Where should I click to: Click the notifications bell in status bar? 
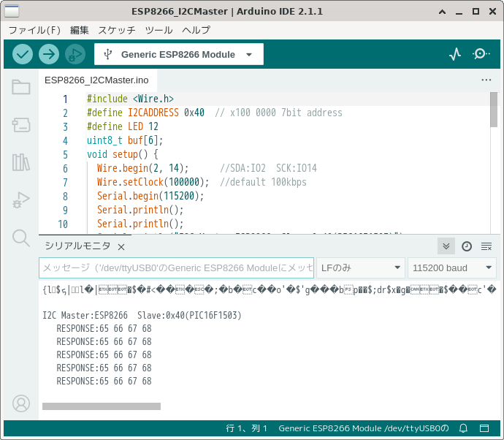[x=463, y=428]
